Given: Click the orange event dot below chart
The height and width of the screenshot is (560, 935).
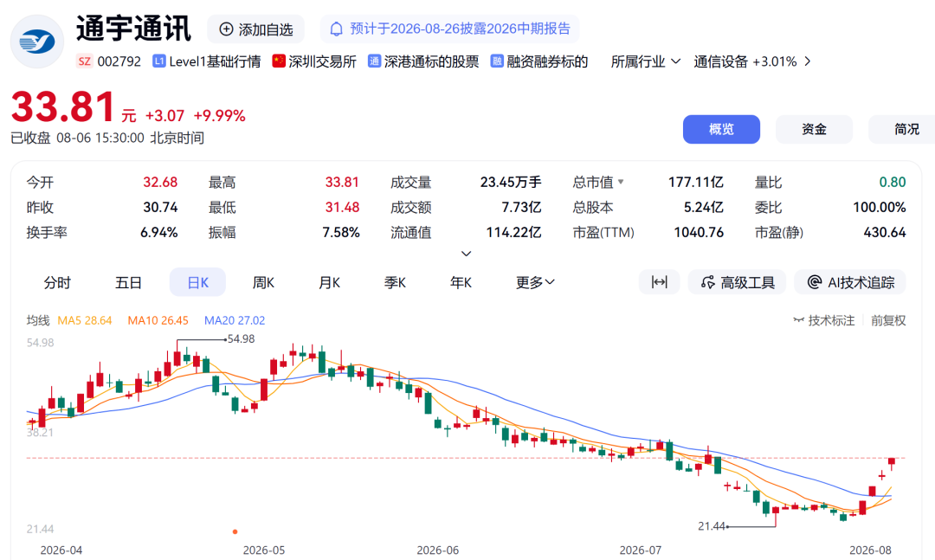Looking at the screenshot, I should (235, 531).
